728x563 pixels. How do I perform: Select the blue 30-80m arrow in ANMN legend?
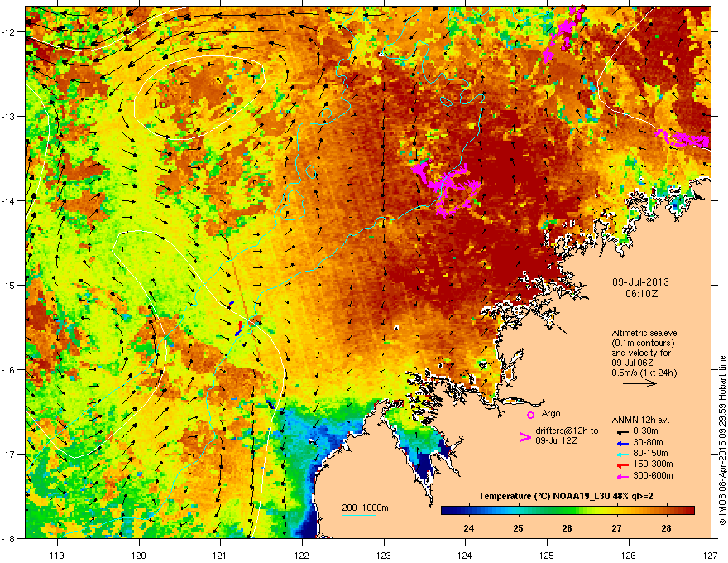(x=622, y=443)
